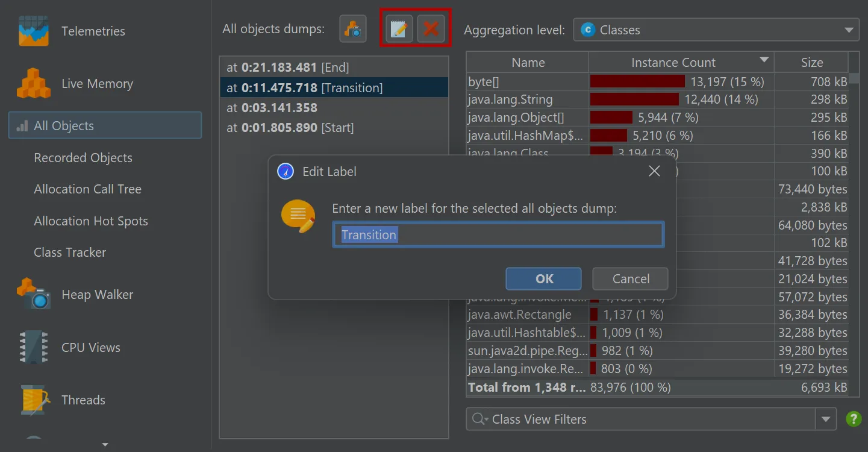Open the Heap Walker section icon
Image resolution: width=868 pixels, height=452 pixels.
click(33, 294)
